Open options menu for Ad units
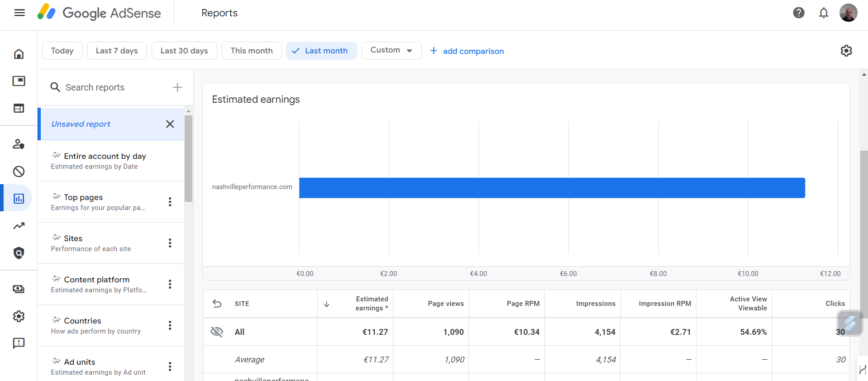The image size is (868, 381). [170, 367]
